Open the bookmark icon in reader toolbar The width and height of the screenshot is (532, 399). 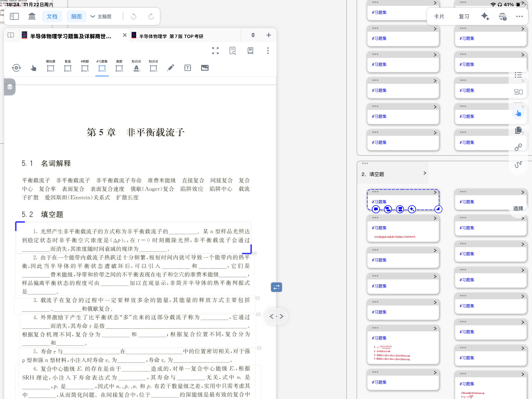250,50
